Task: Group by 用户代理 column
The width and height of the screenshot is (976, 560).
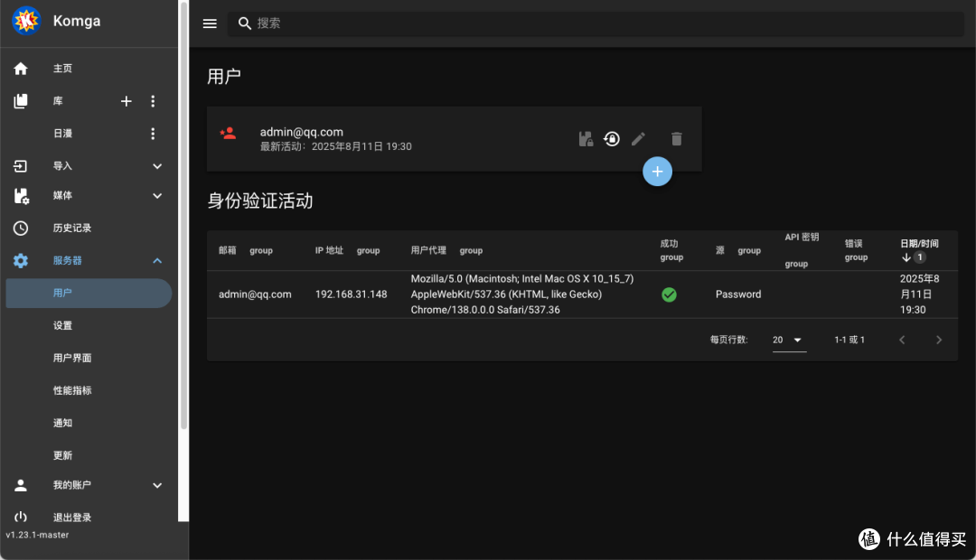Action: click(x=471, y=250)
